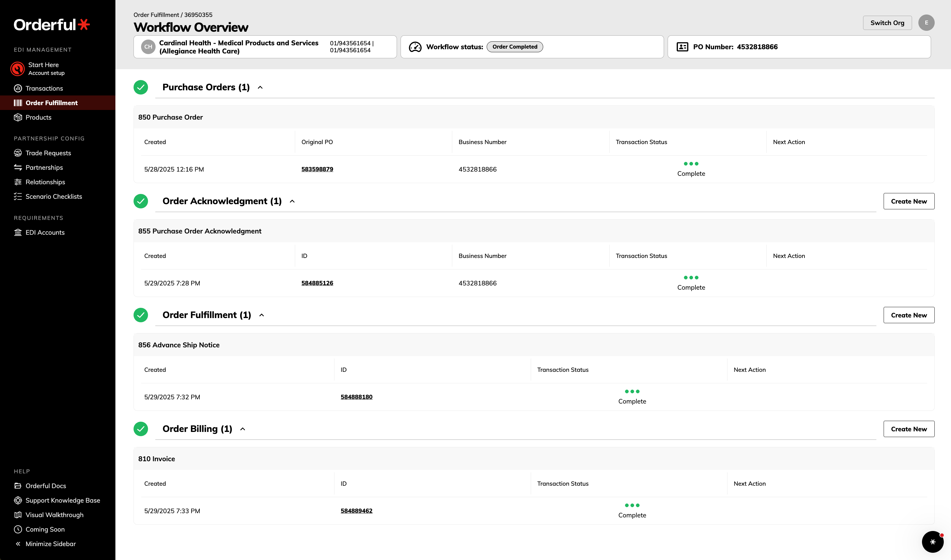The height and width of the screenshot is (560, 951).
Task: Collapse the Order Fulfillment section chevron
Action: pos(262,315)
